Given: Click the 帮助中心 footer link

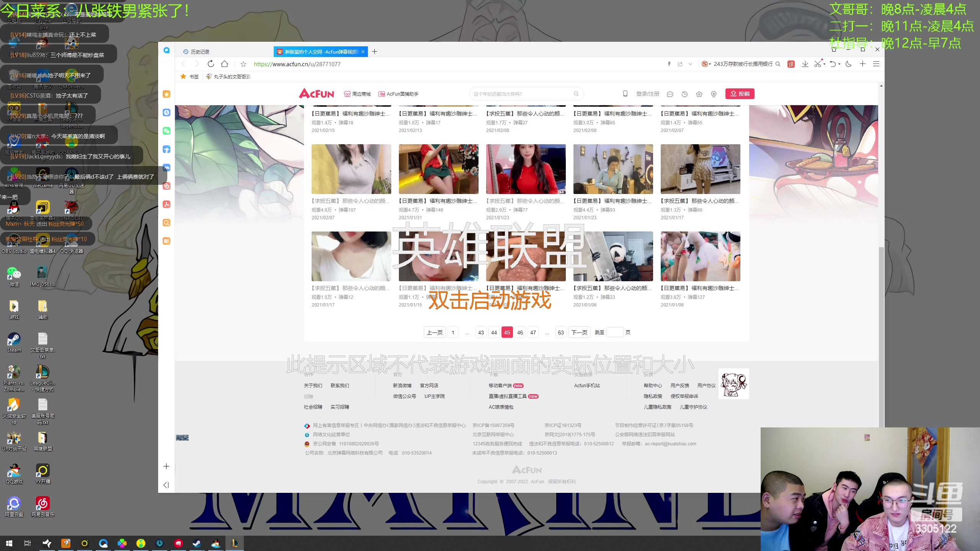Looking at the screenshot, I should coord(653,386).
